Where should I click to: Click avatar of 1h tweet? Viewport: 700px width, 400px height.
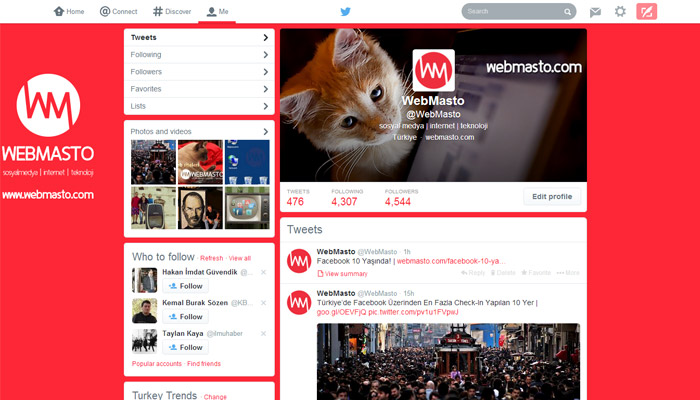pos(299,261)
